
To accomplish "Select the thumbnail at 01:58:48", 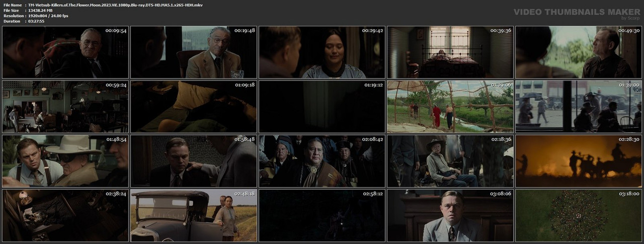I will point(194,160).
